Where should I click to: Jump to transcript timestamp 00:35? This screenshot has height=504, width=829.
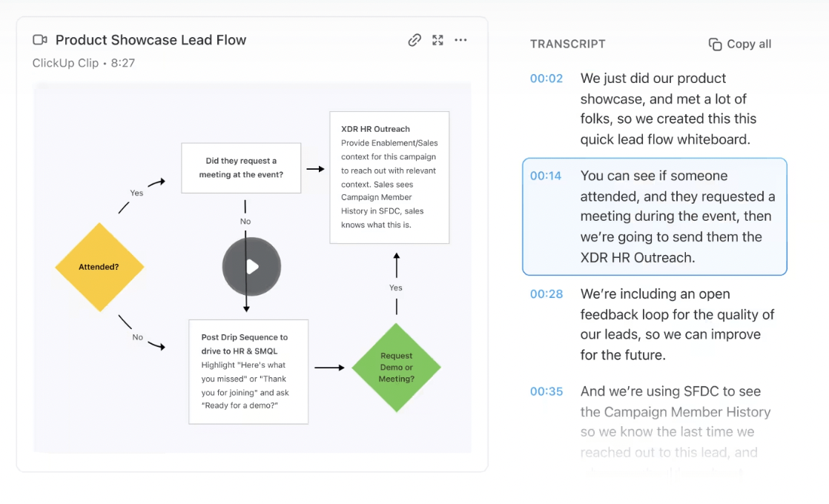click(546, 391)
